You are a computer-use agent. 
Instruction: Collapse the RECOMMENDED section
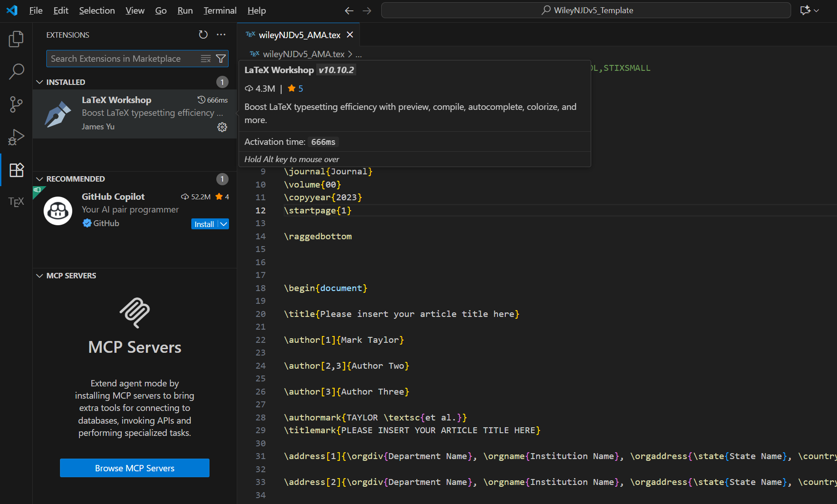40,179
